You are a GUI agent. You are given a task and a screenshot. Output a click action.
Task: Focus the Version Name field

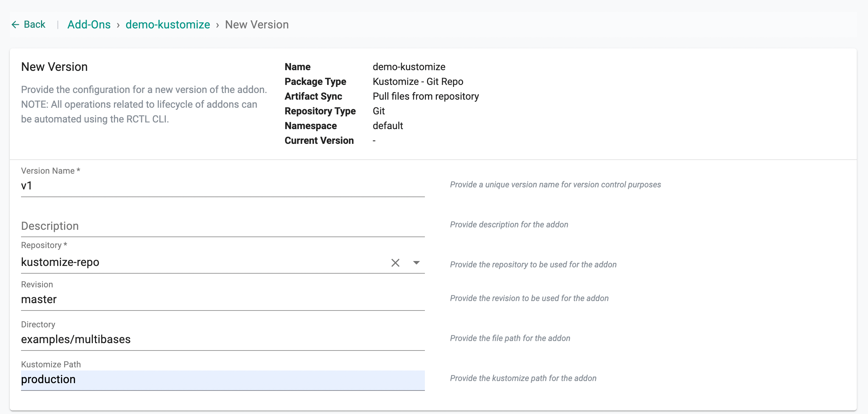coord(222,186)
